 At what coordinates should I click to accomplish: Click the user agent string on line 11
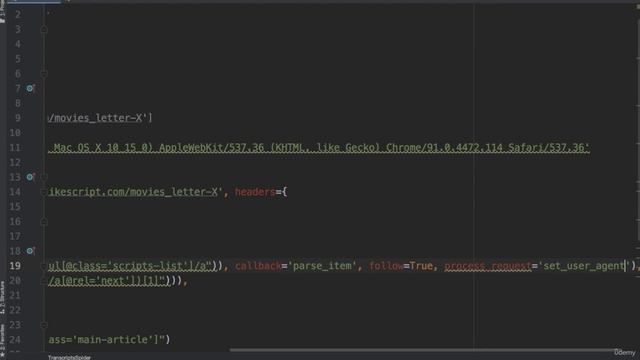[x=319, y=147]
